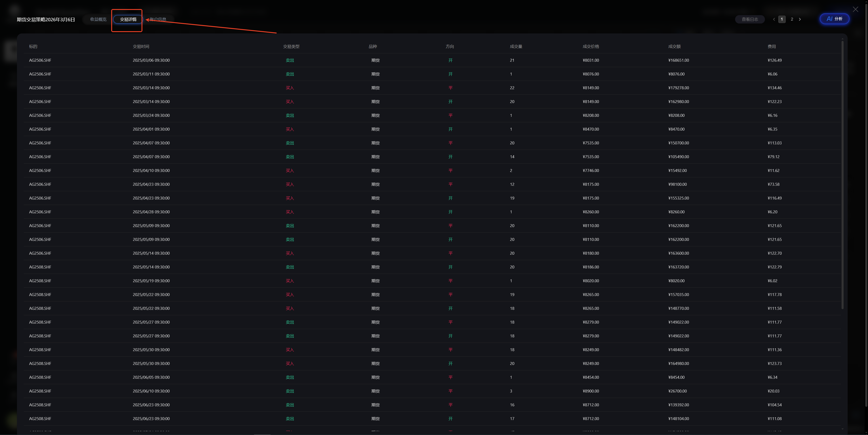The width and height of the screenshot is (868, 435).
Task: Click fee value ¥111.08
Action: 775,419
